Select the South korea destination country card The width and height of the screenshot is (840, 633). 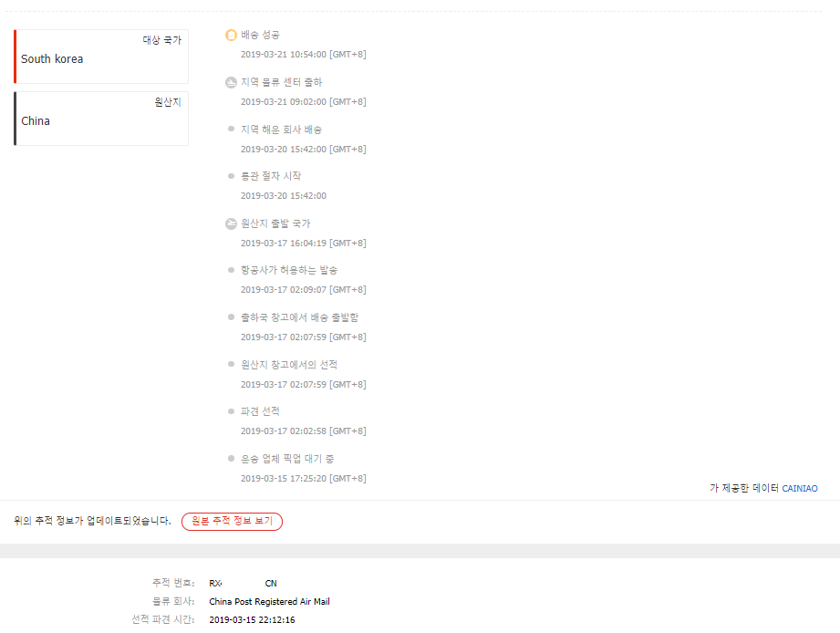pyautogui.click(x=101, y=57)
